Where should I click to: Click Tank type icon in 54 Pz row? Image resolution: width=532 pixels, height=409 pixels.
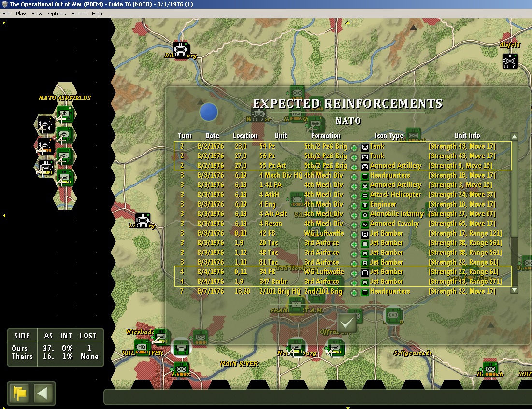pyautogui.click(x=365, y=148)
